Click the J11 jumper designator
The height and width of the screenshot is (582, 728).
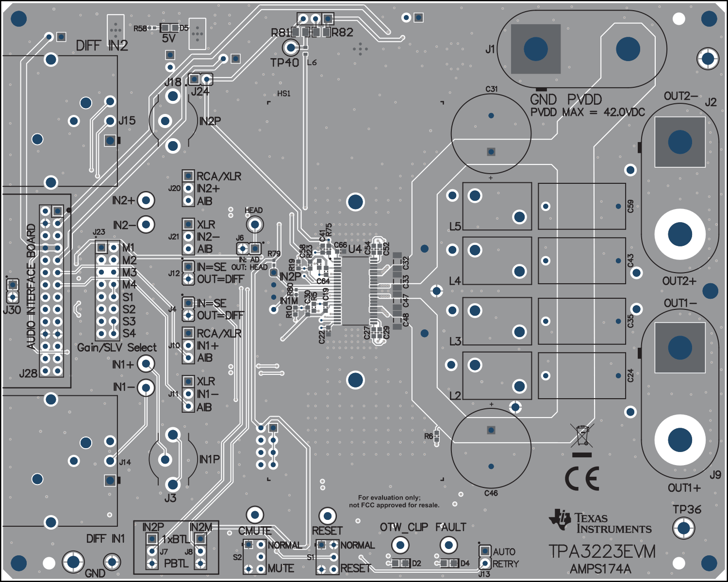pyautogui.click(x=173, y=394)
